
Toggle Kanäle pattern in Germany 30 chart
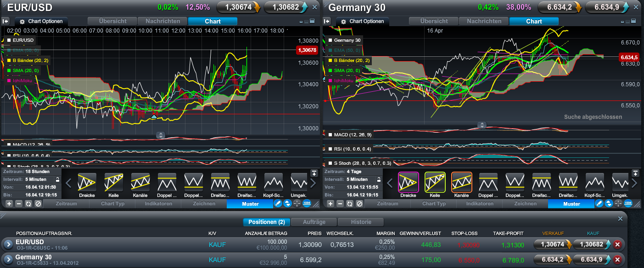[461, 182]
